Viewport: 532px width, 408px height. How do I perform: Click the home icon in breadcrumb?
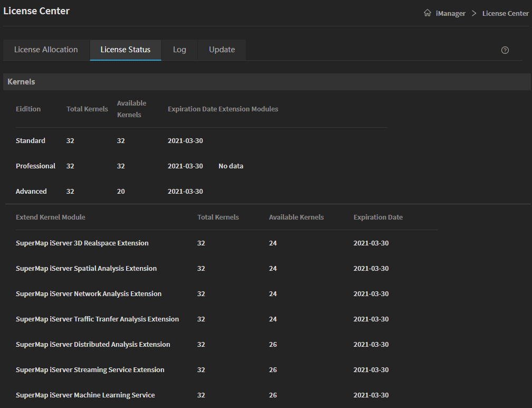(427, 13)
